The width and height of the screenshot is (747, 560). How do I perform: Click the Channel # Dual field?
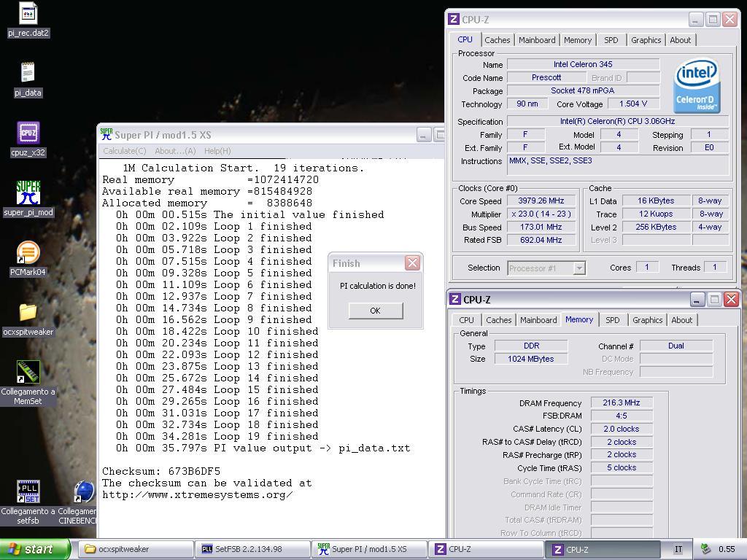tap(676, 346)
